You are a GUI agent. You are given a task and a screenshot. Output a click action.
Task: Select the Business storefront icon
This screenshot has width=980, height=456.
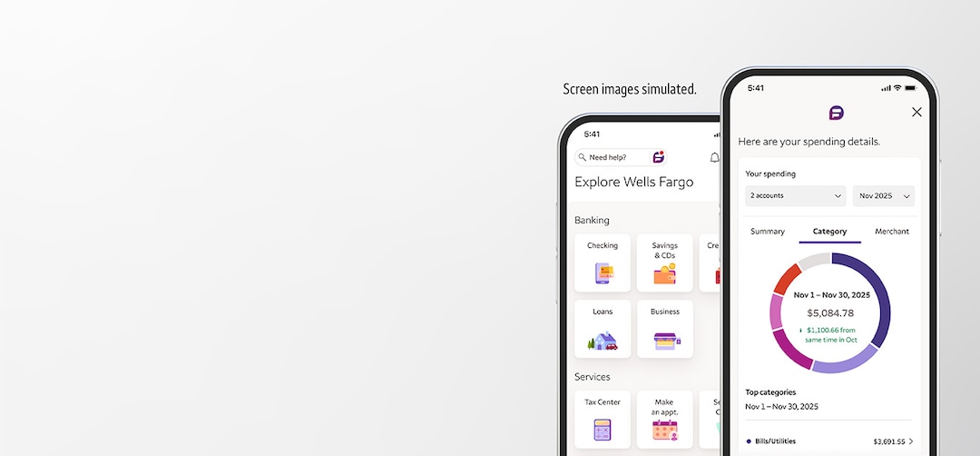[x=665, y=340]
